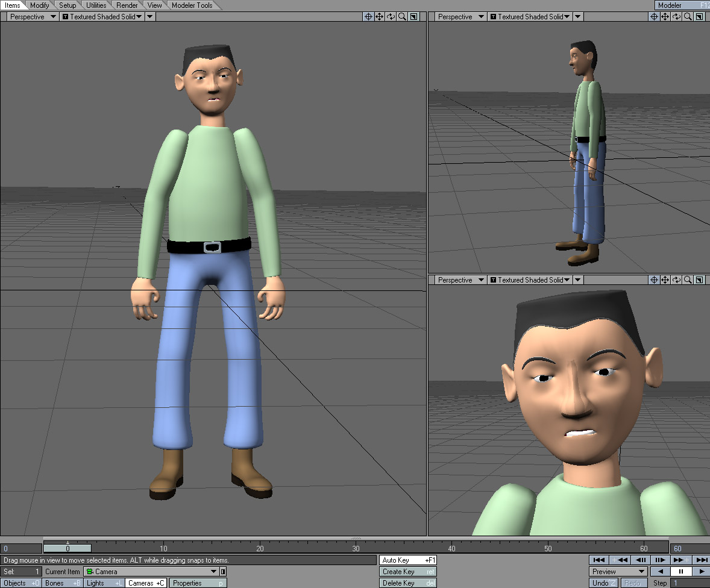Screen dimensions: 710x588
Task: Click the rotate-view icon in the left viewport
Action: pyautogui.click(x=391, y=17)
